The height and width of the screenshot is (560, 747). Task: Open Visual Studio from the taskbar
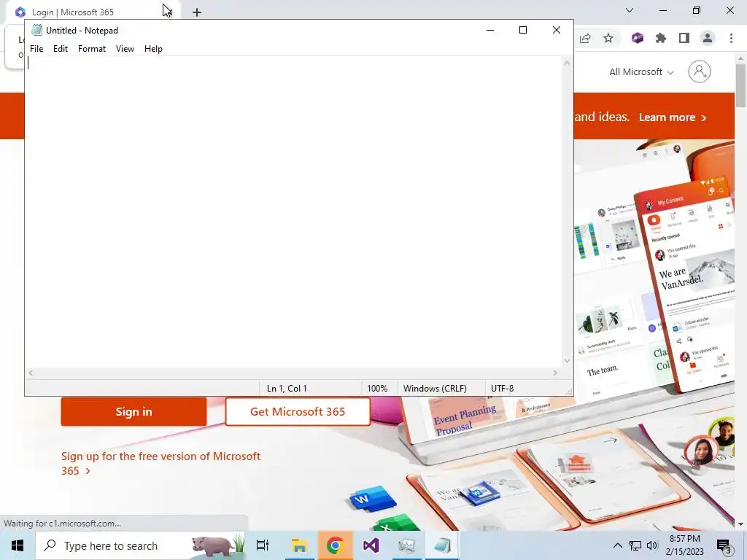371,545
